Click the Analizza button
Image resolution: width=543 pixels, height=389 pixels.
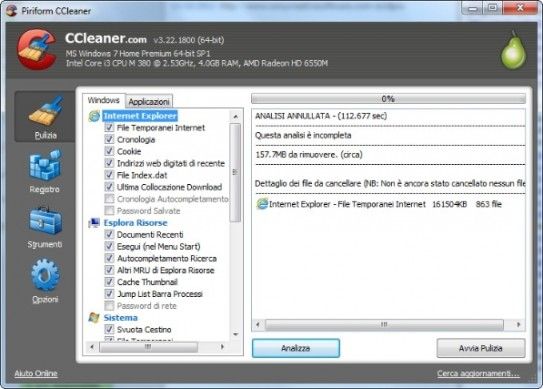pos(296,348)
